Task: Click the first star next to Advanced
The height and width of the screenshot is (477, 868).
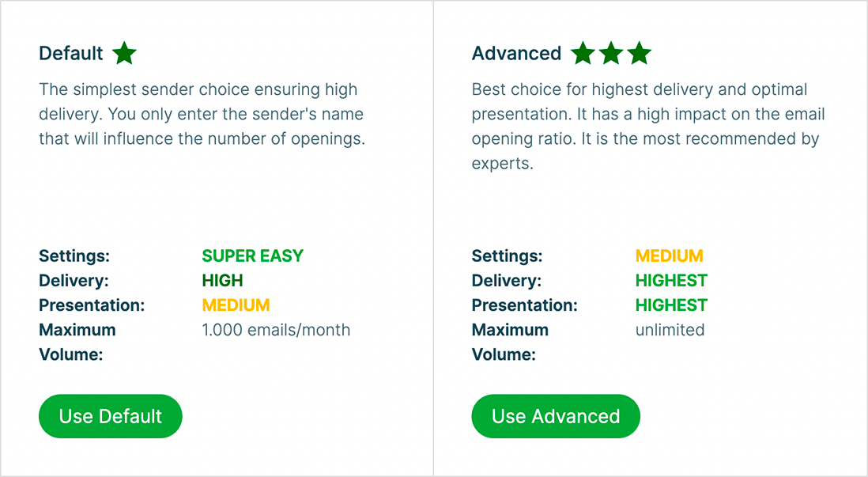Action: tap(583, 54)
